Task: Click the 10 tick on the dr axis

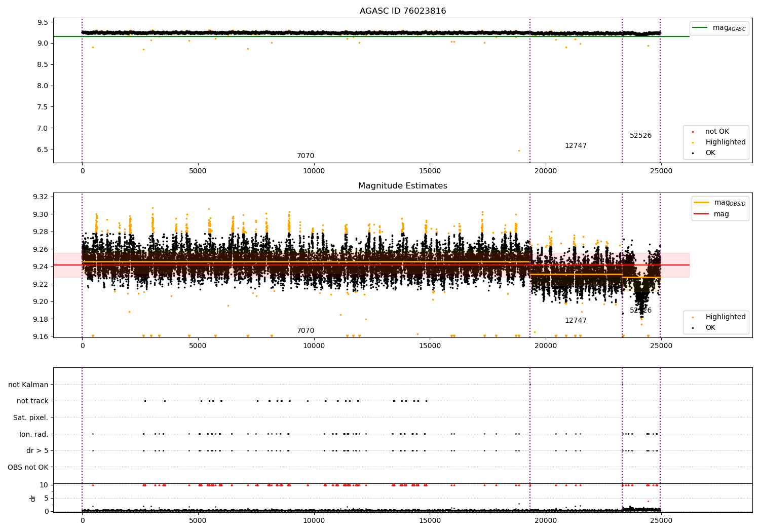Action: [44, 485]
